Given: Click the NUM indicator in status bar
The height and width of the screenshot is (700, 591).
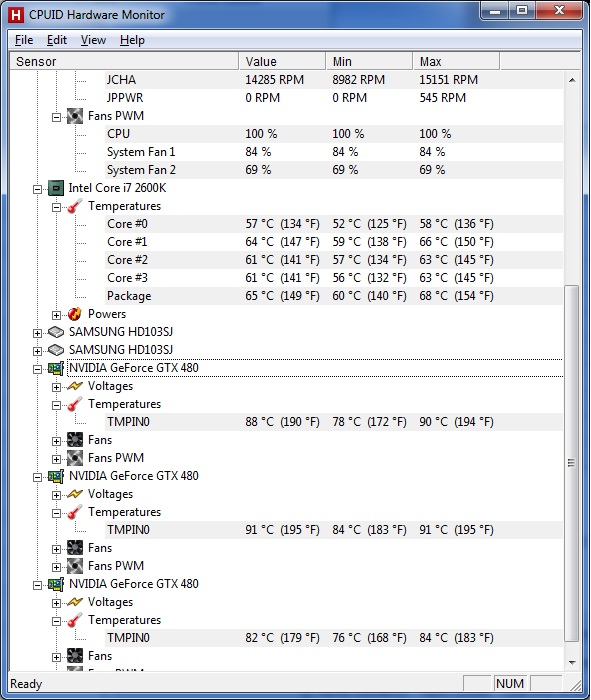Looking at the screenshot, I should [x=510, y=684].
